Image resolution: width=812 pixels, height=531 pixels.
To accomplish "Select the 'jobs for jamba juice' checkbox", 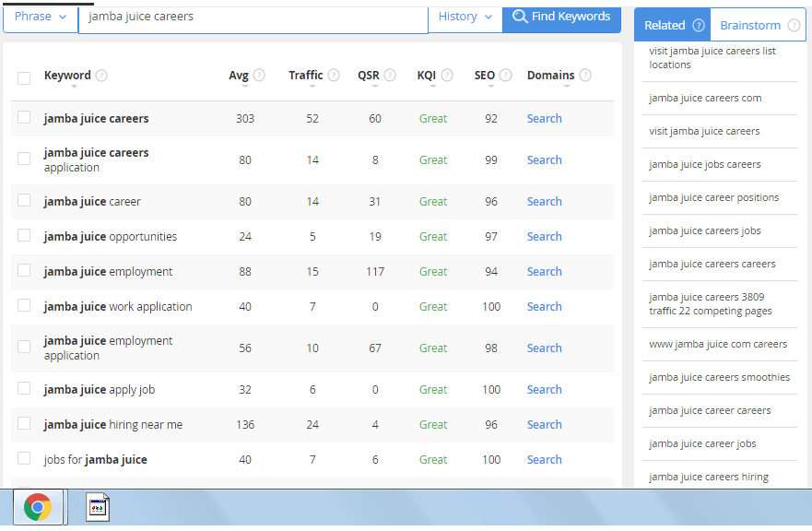I will point(24,458).
